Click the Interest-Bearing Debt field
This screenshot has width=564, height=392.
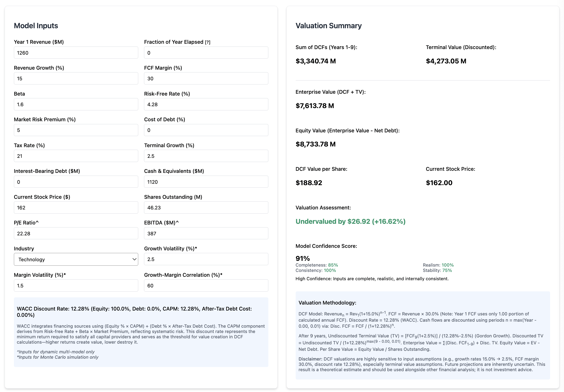tap(76, 182)
